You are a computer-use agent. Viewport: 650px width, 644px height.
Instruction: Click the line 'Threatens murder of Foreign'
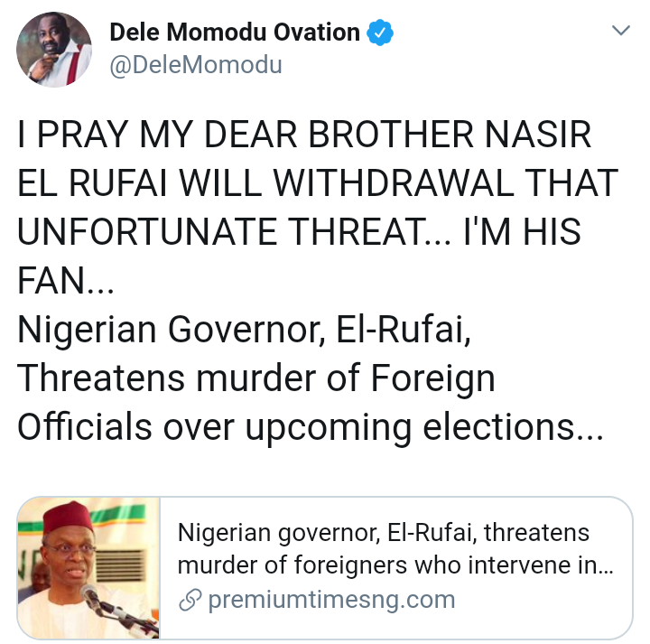pos(256,378)
